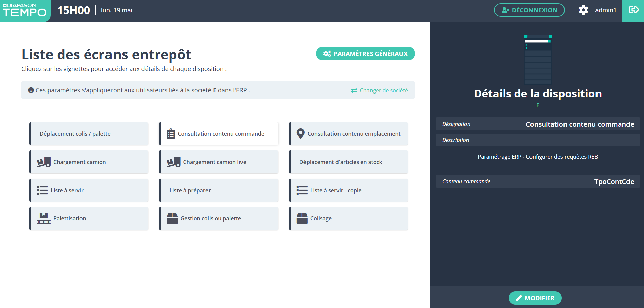Screen dimensions: 644x308
Task: Open PARAMÈTRES GÉNÉRAUX
Action: point(365,54)
